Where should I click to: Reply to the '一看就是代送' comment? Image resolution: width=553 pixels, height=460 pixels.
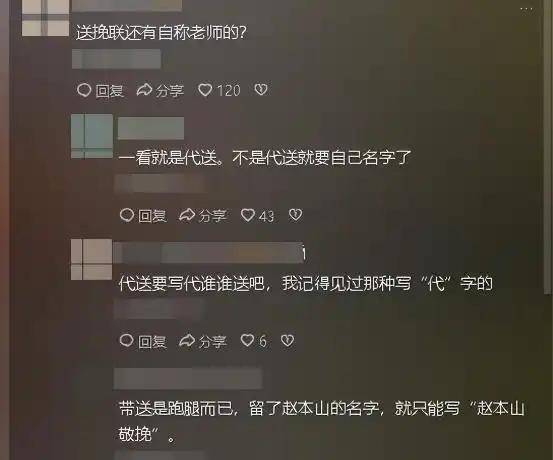(x=143, y=216)
